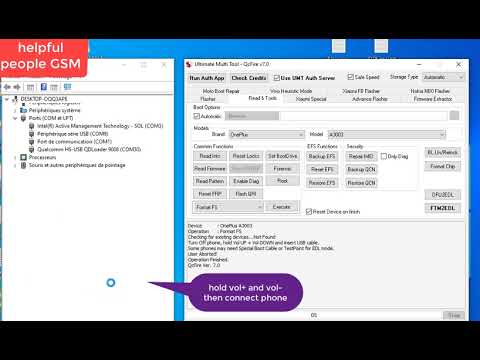Collapse the DESKTOP root tree node
Screen dimensions: 480x360
point(7,99)
